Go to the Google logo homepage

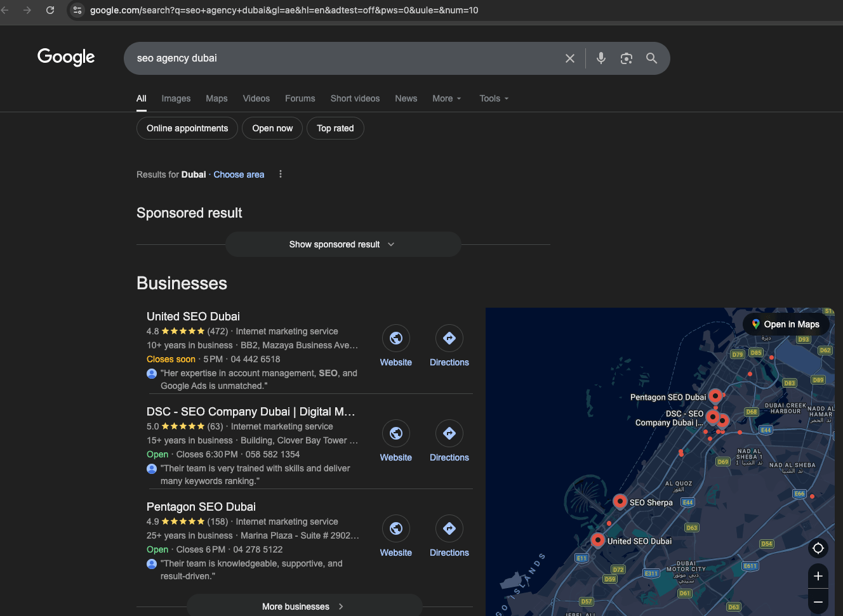pyautogui.click(x=66, y=57)
